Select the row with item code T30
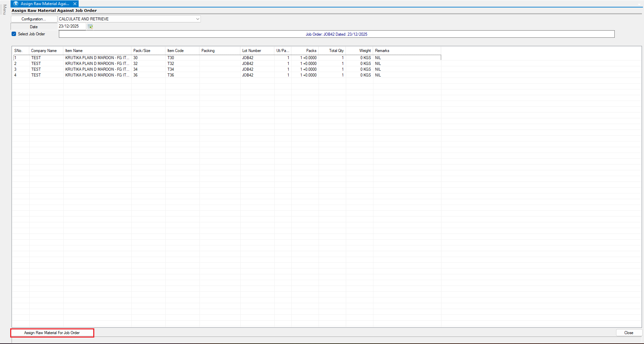The image size is (644, 344). (171, 58)
